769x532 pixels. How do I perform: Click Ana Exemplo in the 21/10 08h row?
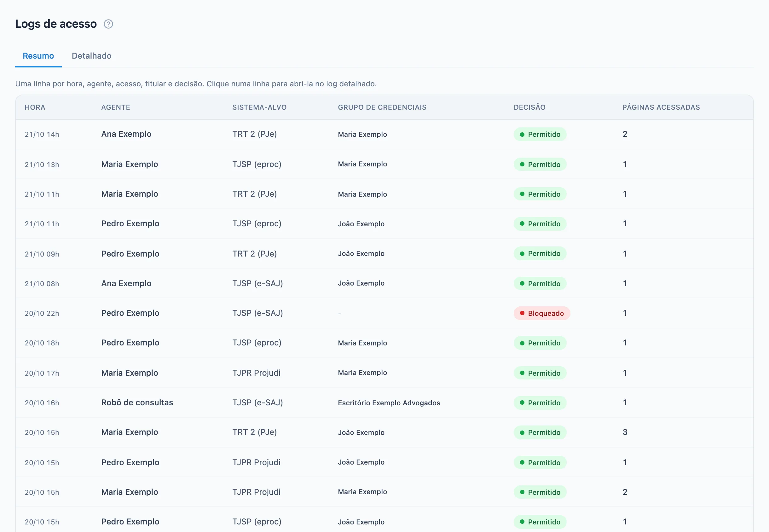(x=126, y=283)
